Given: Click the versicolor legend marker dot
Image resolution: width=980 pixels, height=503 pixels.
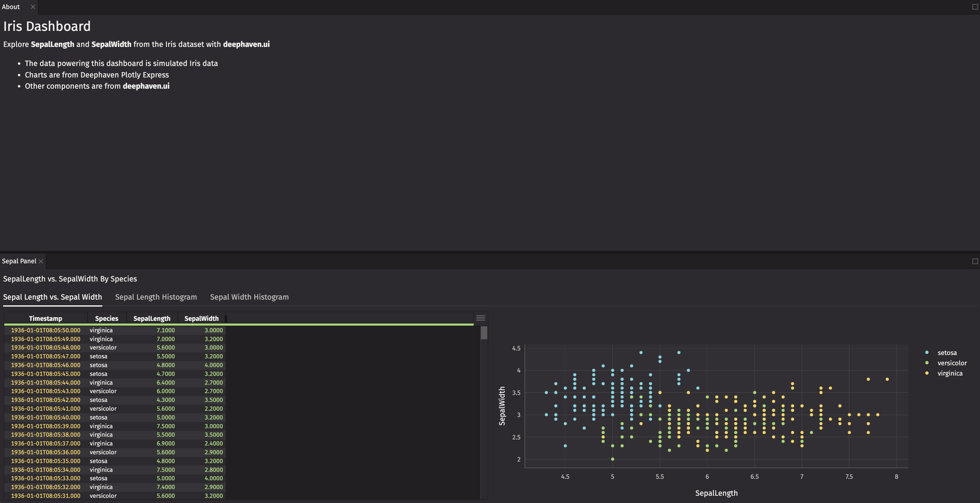Looking at the screenshot, I should [927, 363].
